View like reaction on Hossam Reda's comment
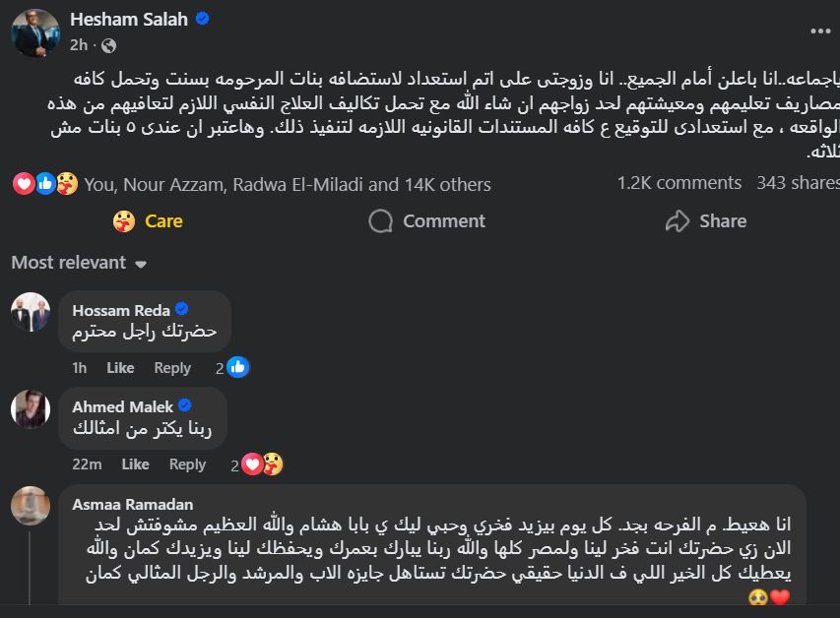This screenshot has height=618, width=840. pos(236,367)
